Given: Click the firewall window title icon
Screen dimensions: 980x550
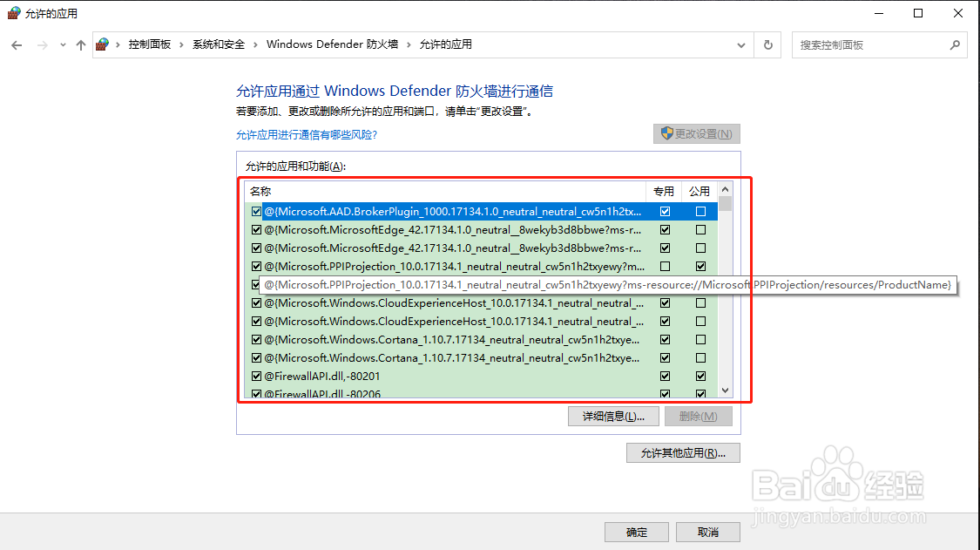Looking at the screenshot, I should point(13,13).
